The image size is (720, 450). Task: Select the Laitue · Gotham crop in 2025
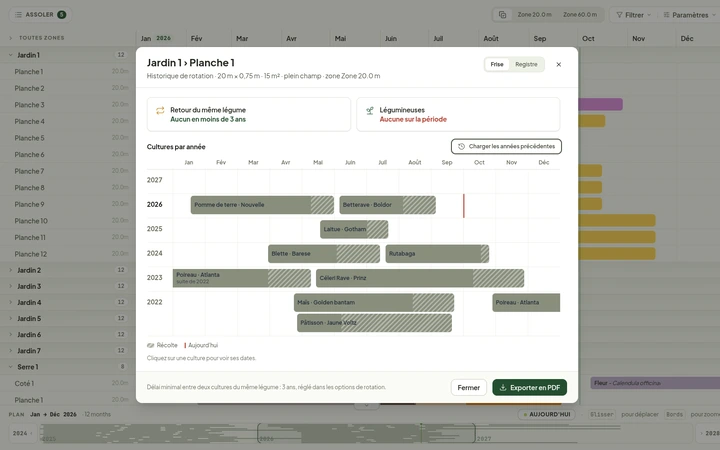[x=354, y=229]
